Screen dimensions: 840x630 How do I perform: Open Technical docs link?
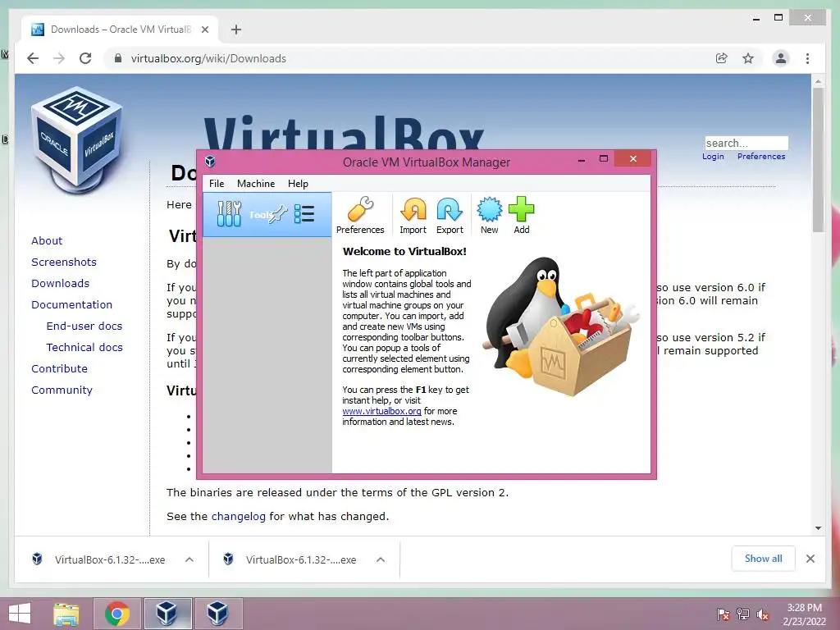click(x=84, y=347)
